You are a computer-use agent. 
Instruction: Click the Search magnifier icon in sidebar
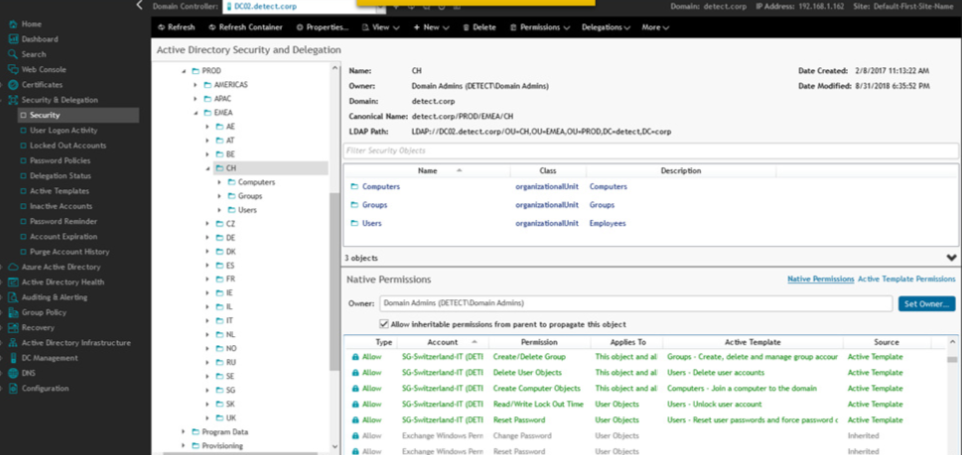[x=13, y=54]
